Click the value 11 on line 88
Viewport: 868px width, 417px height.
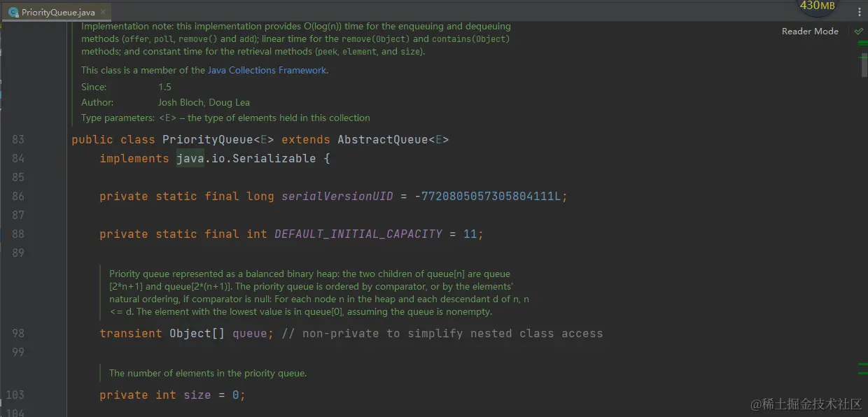coord(470,234)
